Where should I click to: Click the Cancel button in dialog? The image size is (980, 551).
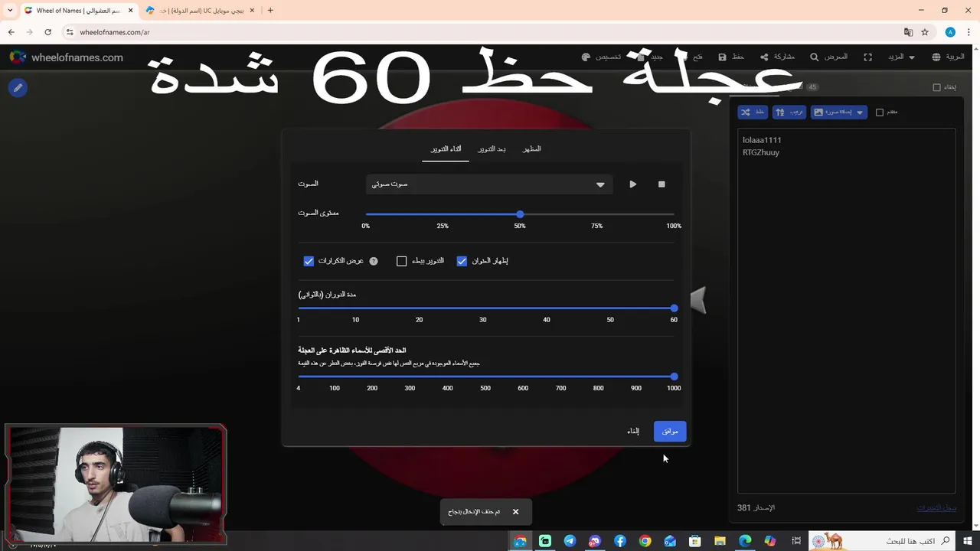tap(633, 432)
